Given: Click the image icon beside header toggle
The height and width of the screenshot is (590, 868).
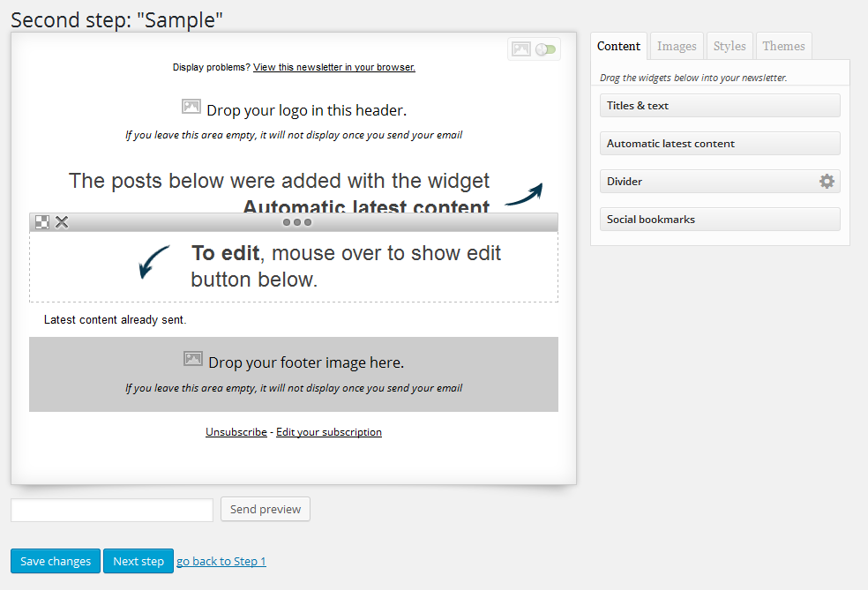Looking at the screenshot, I should [x=521, y=49].
